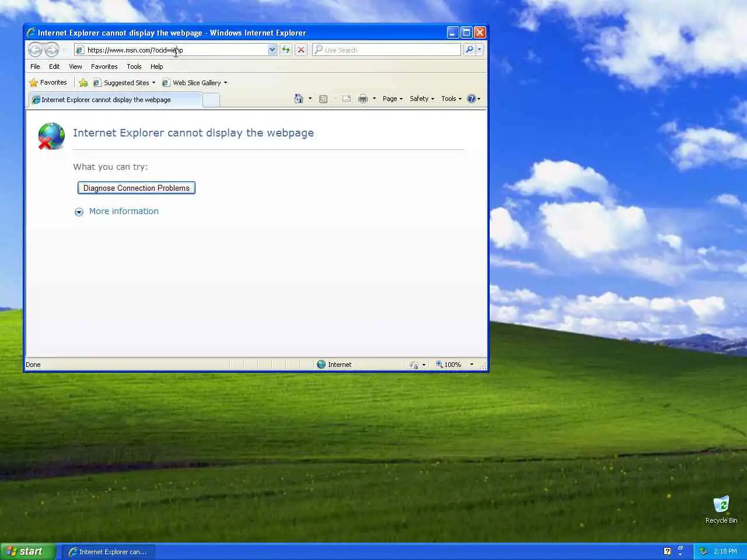Open the search provider options dropdown
This screenshot has height=560, width=747.
[x=479, y=50]
